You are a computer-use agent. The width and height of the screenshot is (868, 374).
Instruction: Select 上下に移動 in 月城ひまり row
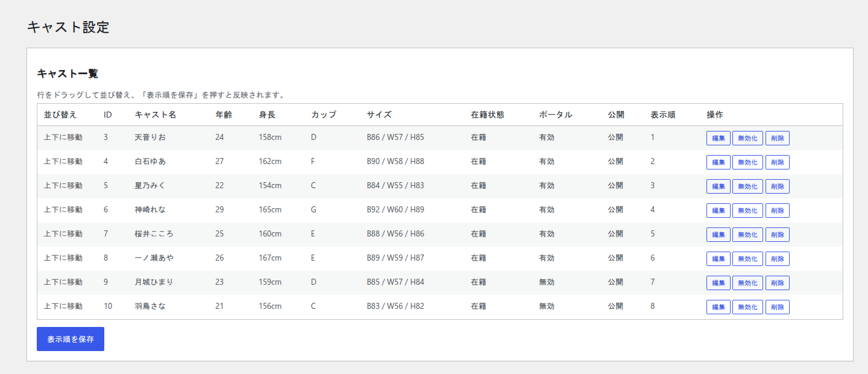63,282
